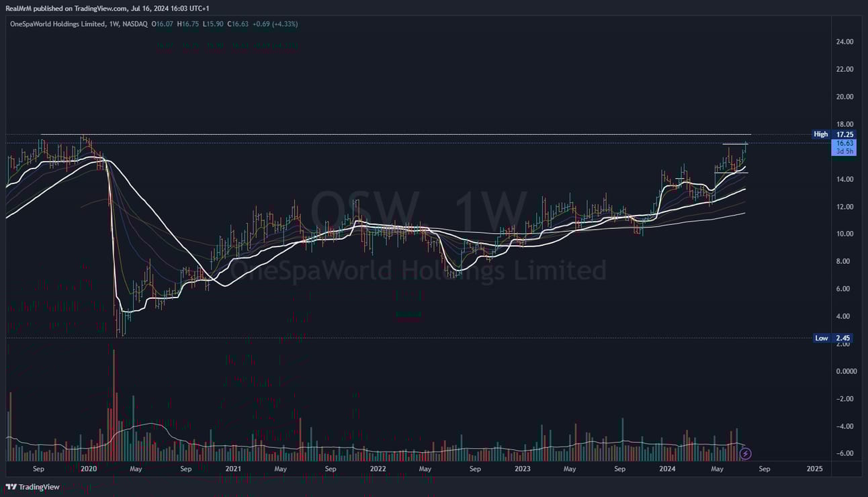Click the Low 2.45 price label
The image size is (868, 497).
[x=833, y=338]
